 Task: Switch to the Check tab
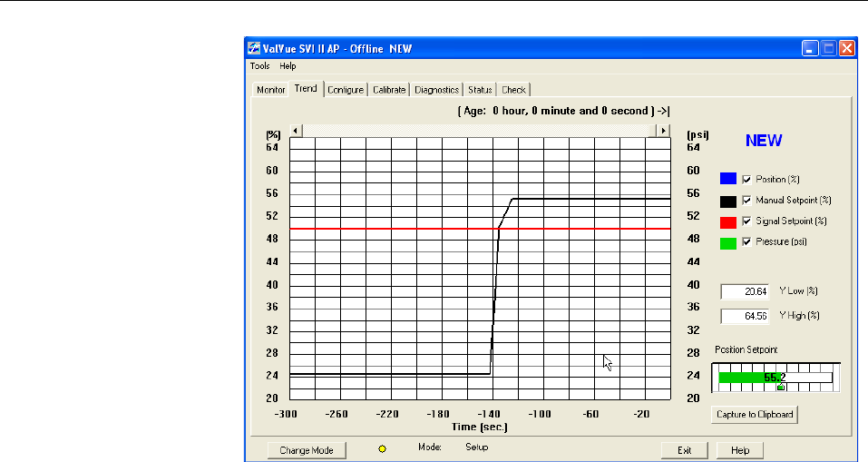click(513, 90)
